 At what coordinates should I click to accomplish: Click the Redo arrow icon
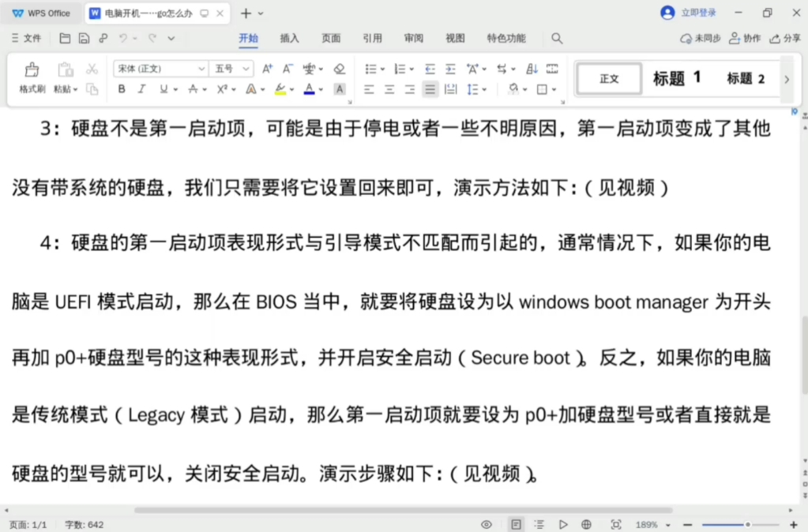click(x=152, y=38)
